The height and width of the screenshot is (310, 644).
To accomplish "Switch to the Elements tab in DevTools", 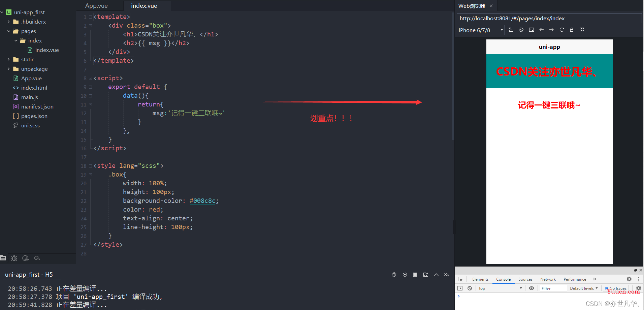I will pyautogui.click(x=480, y=279).
